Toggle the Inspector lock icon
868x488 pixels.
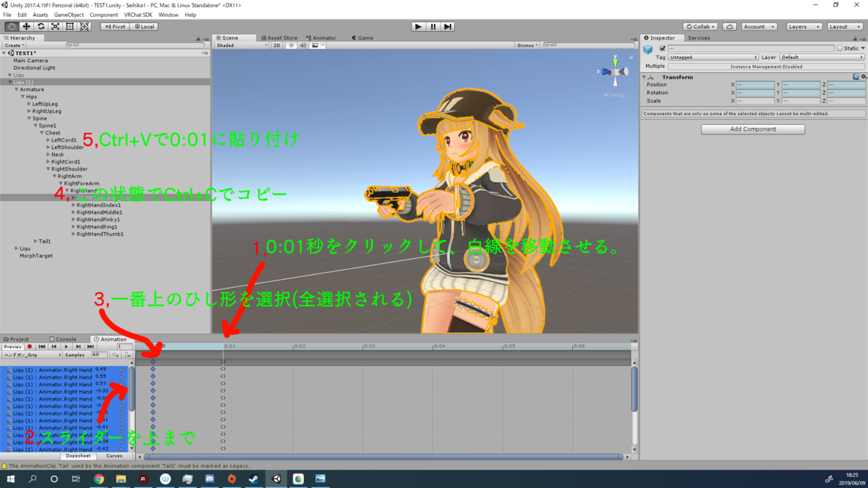click(x=855, y=38)
